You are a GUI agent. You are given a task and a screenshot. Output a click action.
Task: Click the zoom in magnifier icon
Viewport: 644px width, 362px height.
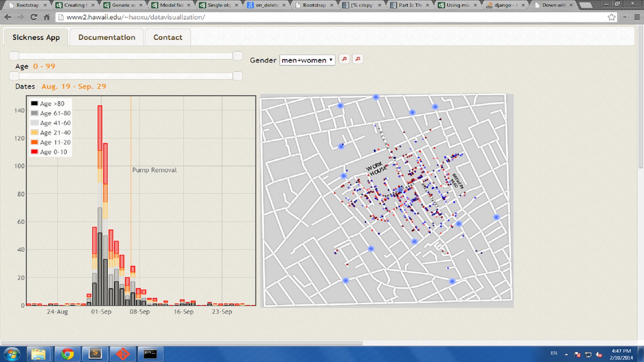pyautogui.click(x=344, y=59)
